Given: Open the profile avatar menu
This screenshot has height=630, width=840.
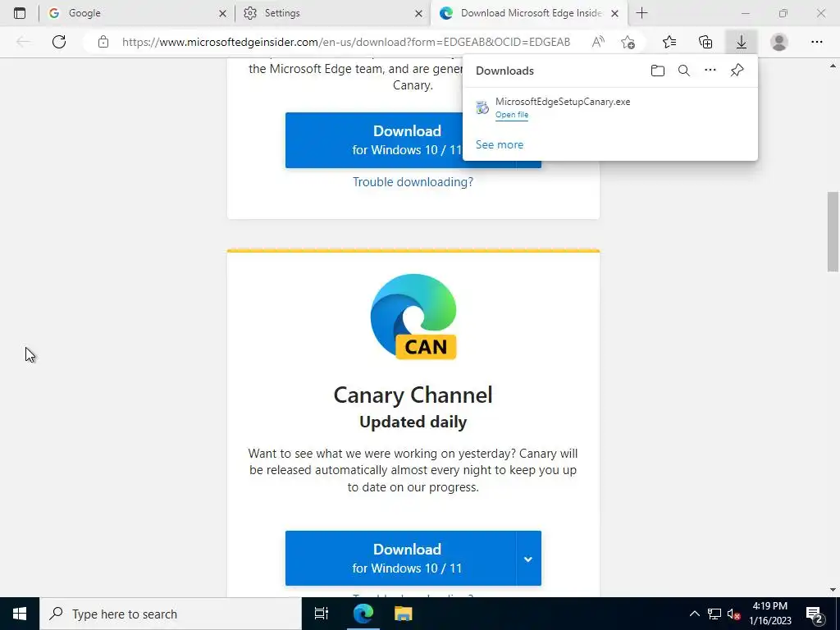Looking at the screenshot, I should tap(779, 42).
